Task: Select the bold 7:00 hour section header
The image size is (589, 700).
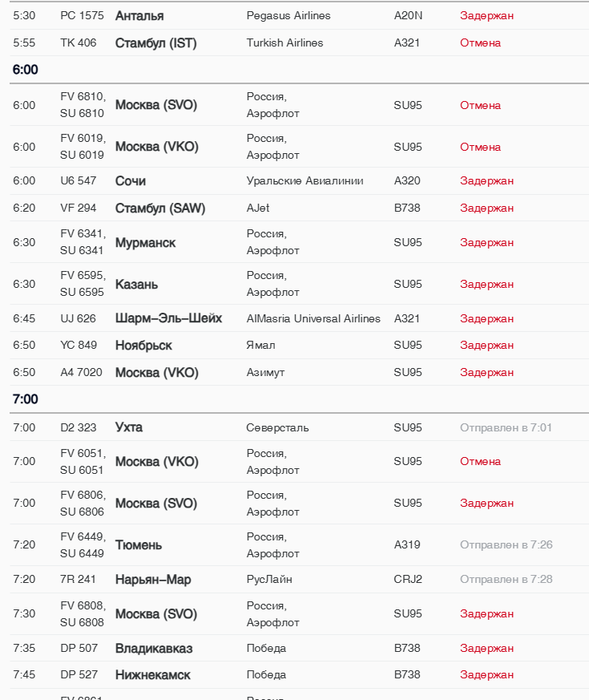Action: [x=26, y=399]
